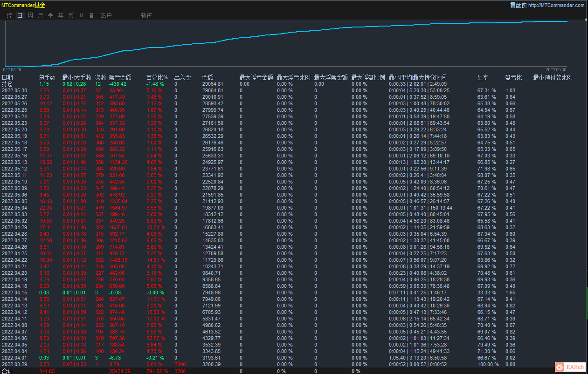Screen dimensions: 588x374
Task: Select the 2022.04.15 date row
Action: [14, 292]
